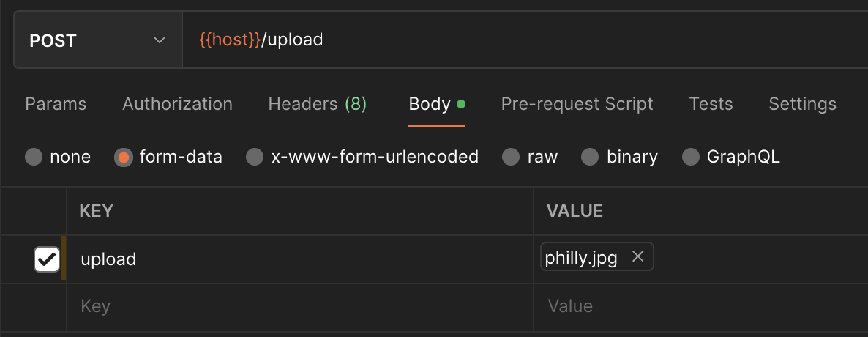Uncheck the upload row checkbox
The width and height of the screenshot is (868, 337).
click(x=47, y=259)
